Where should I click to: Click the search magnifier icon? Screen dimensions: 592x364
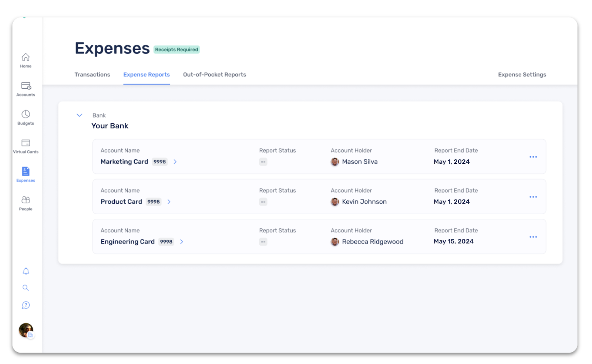click(x=26, y=288)
